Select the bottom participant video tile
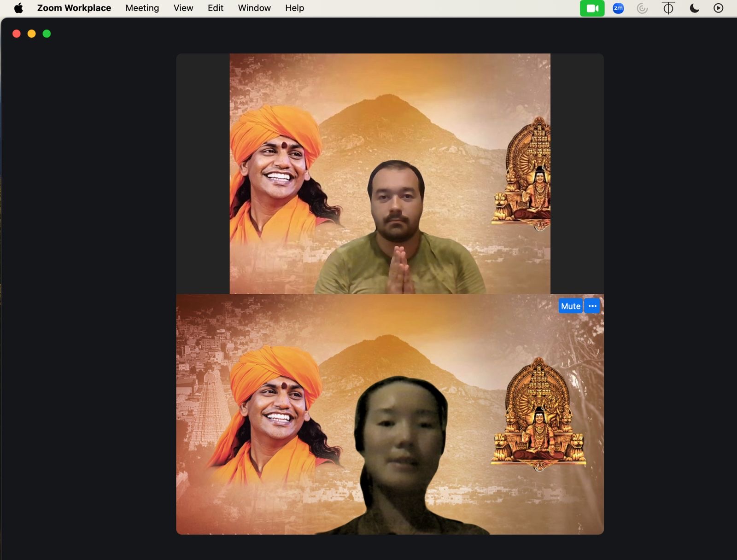737x560 pixels. click(x=390, y=414)
